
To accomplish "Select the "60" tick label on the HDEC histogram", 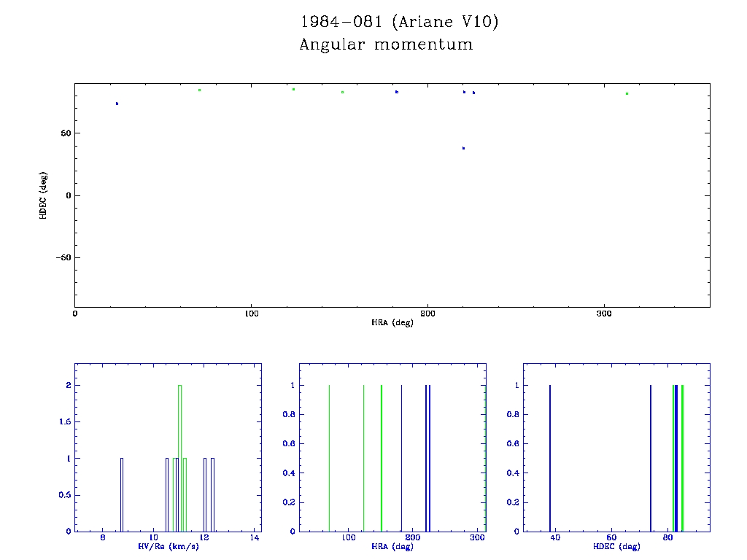I will [x=611, y=537].
